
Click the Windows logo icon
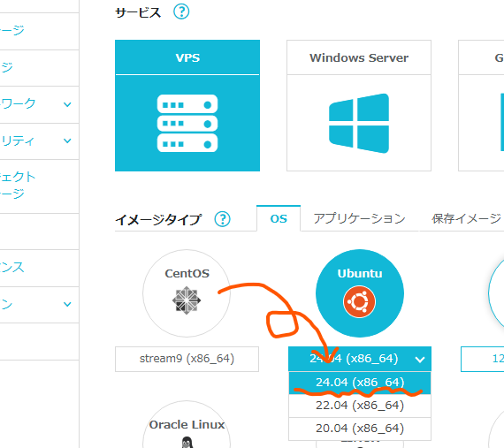[359, 124]
